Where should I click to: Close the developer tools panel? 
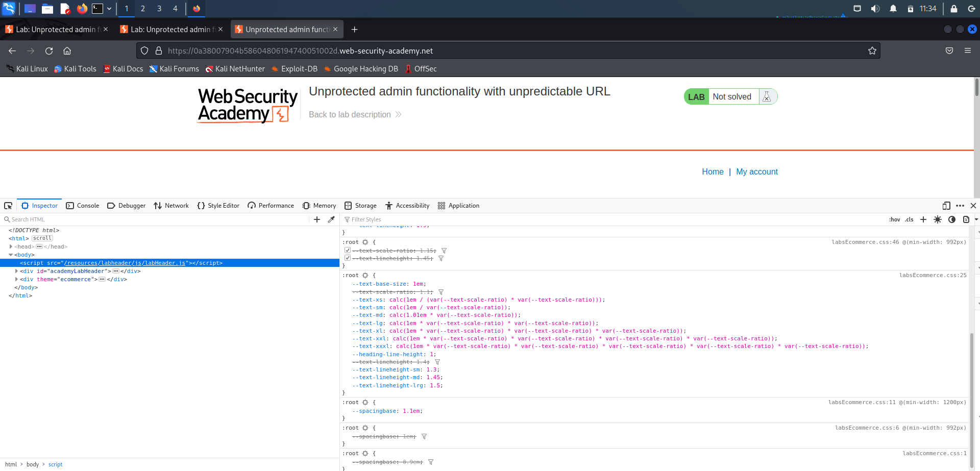pyautogui.click(x=973, y=206)
